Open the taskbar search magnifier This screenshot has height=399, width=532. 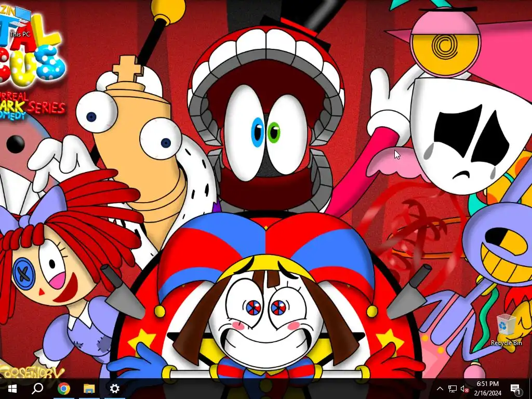37,389
